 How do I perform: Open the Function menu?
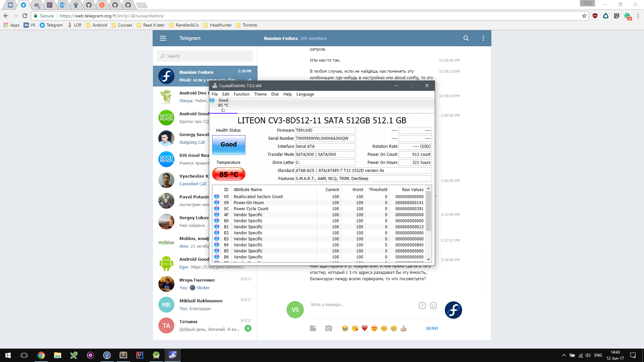[x=241, y=94]
